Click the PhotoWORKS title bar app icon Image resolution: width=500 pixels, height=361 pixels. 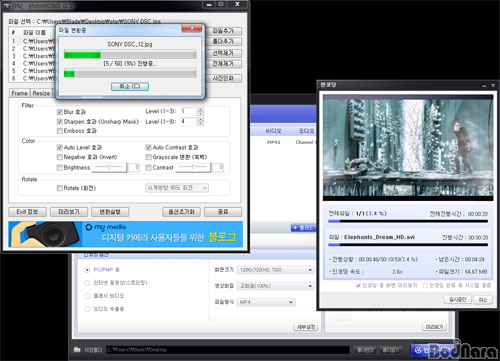click(x=6, y=6)
